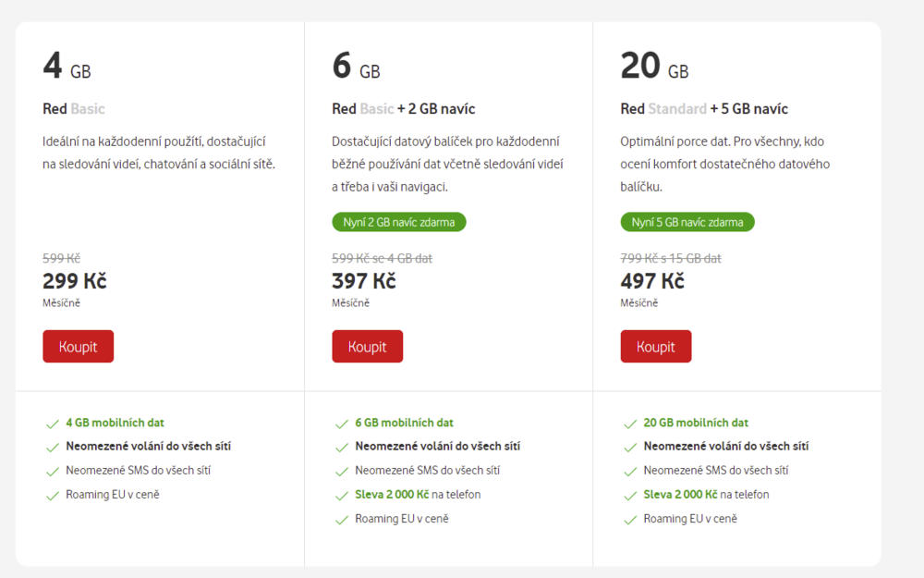Click checkmark icon beside 4 GB mobilních dat
This screenshot has width=924, height=578.
tap(52, 424)
